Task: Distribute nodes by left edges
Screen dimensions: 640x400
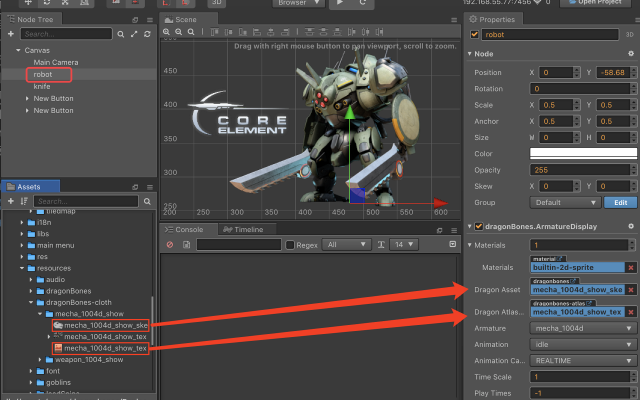Action: (352, 32)
